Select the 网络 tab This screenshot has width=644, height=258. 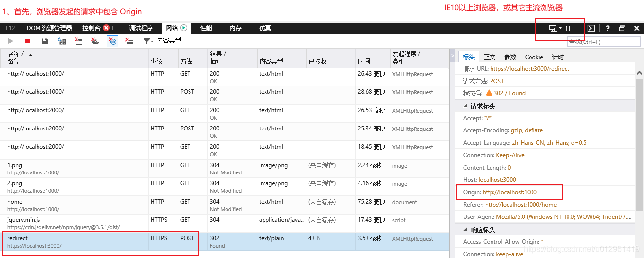pos(176,28)
